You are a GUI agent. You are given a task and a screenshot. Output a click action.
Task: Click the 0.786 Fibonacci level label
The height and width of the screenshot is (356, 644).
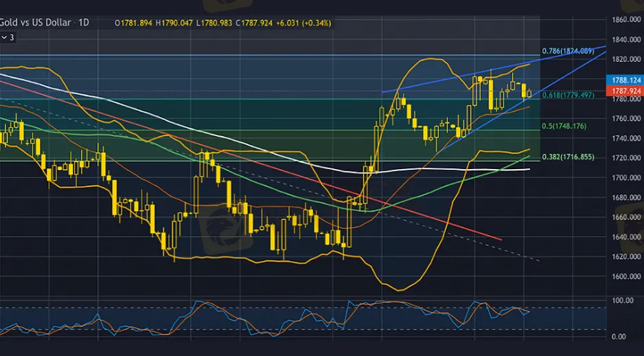(568, 52)
